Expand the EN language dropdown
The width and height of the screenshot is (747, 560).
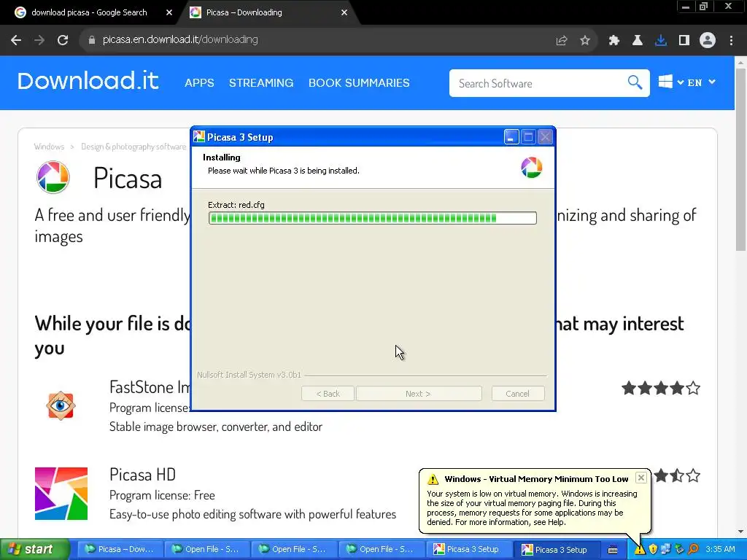[x=701, y=82]
